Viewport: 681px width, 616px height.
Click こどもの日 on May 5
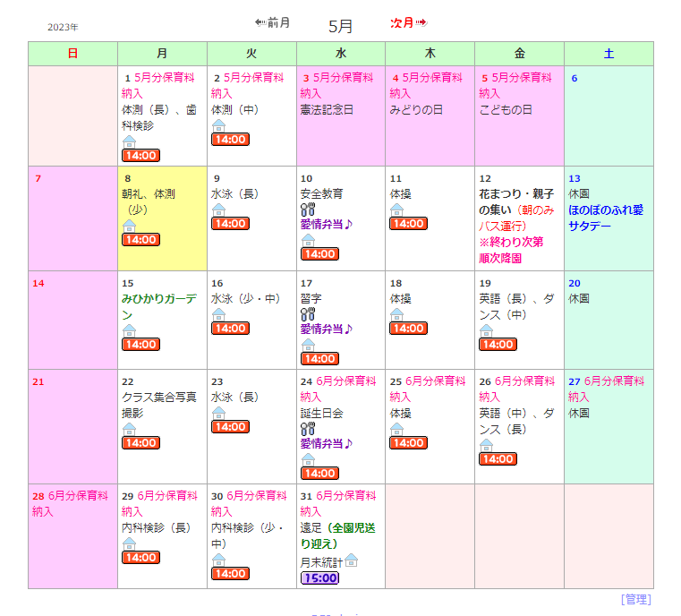(506, 110)
